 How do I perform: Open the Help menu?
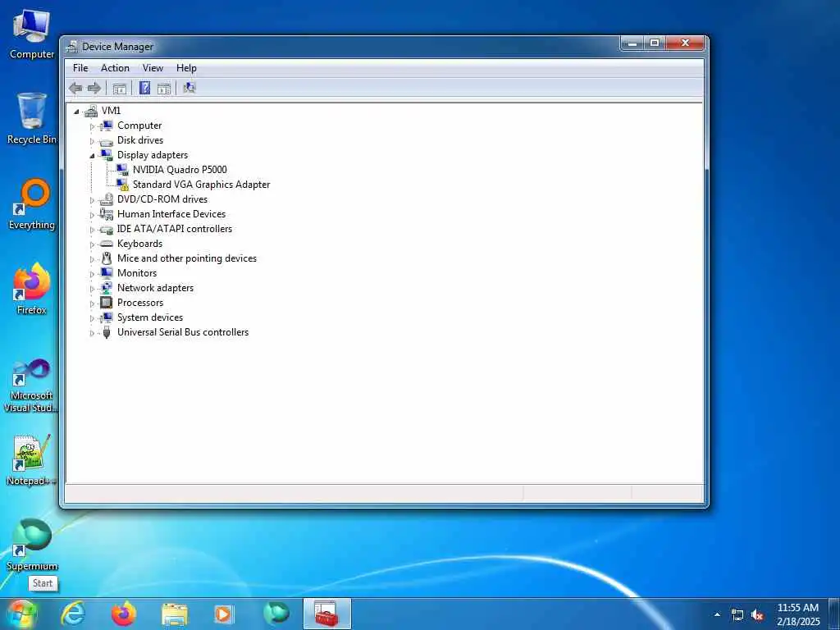pos(186,68)
